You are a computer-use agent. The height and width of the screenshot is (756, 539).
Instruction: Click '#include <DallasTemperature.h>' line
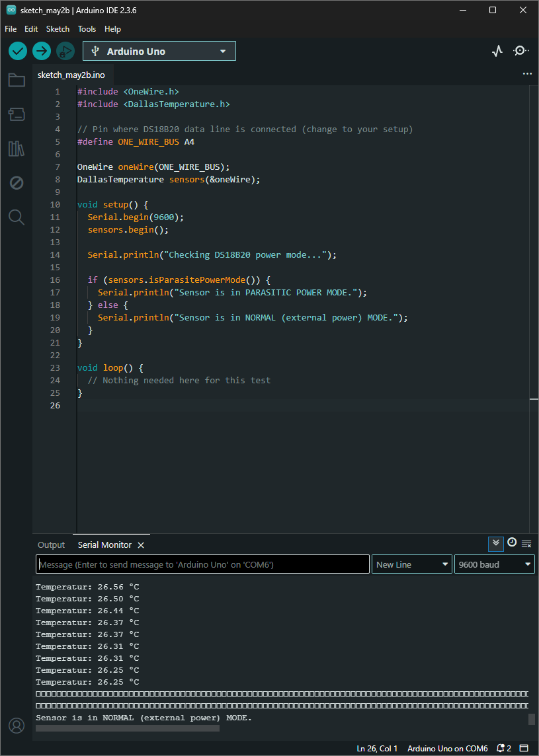[x=153, y=104]
